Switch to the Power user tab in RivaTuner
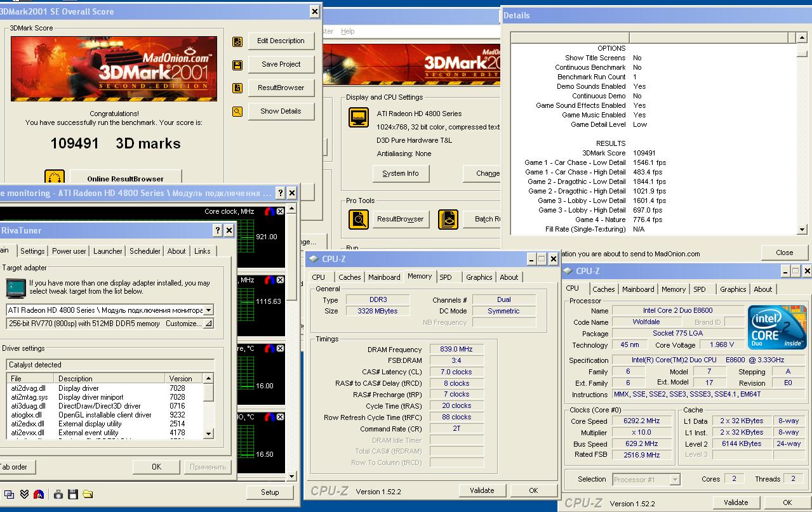This screenshot has width=812, height=512. coord(69,251)
